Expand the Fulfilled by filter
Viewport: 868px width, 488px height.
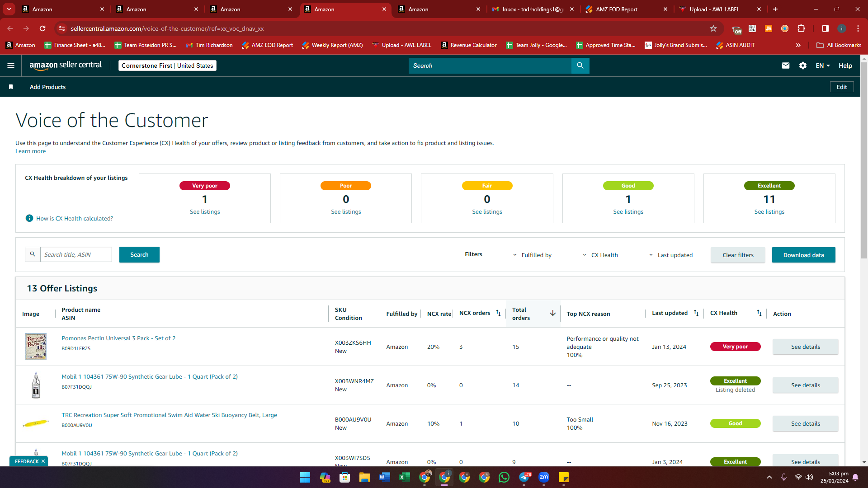pos(532,255)
